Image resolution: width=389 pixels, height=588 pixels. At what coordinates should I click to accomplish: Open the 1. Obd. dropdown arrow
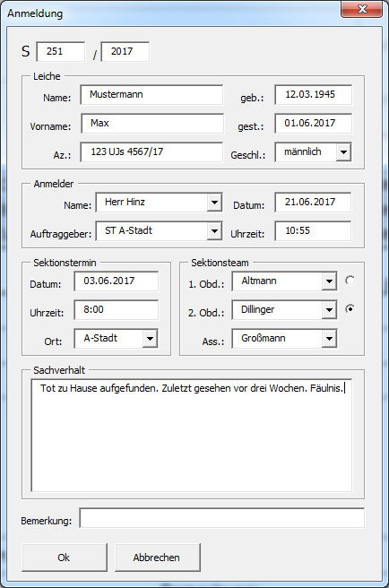(x=329, y=281)
